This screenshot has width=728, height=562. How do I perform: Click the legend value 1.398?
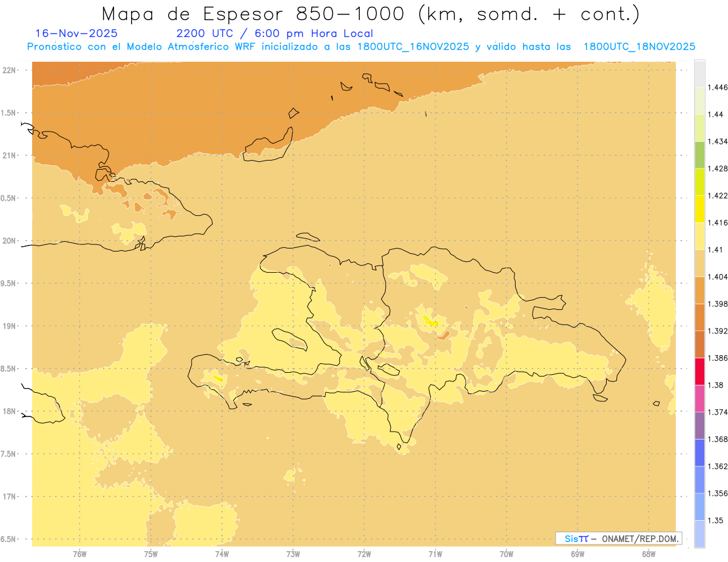coord(718,304)
